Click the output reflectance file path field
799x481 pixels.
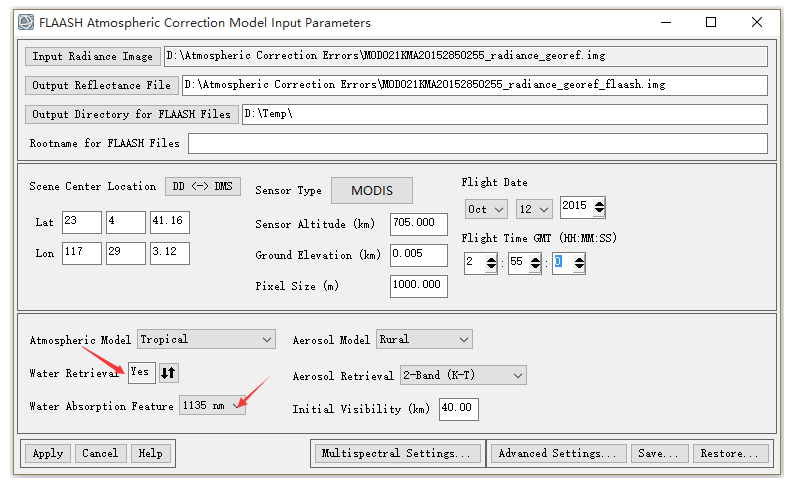(x=474, y=85)
